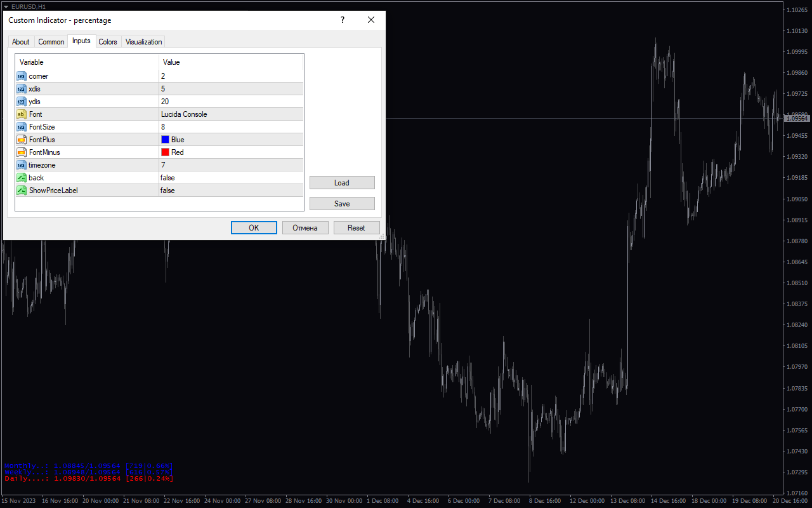Edit the corner value 2
The height and width of the screenshot is (508, 812).
click(x=231, y=76)
